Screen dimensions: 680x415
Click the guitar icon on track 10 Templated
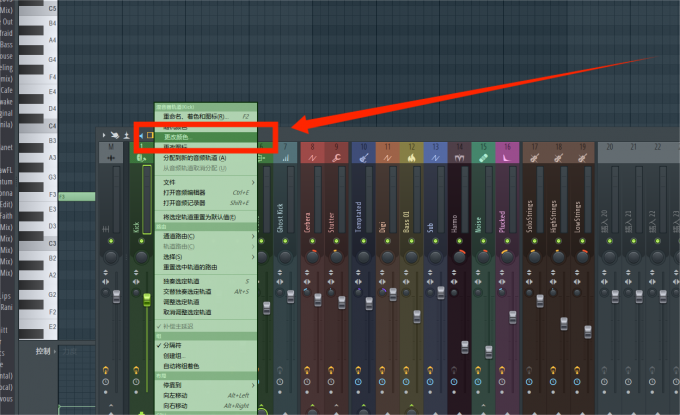click(x=364, y=158)
